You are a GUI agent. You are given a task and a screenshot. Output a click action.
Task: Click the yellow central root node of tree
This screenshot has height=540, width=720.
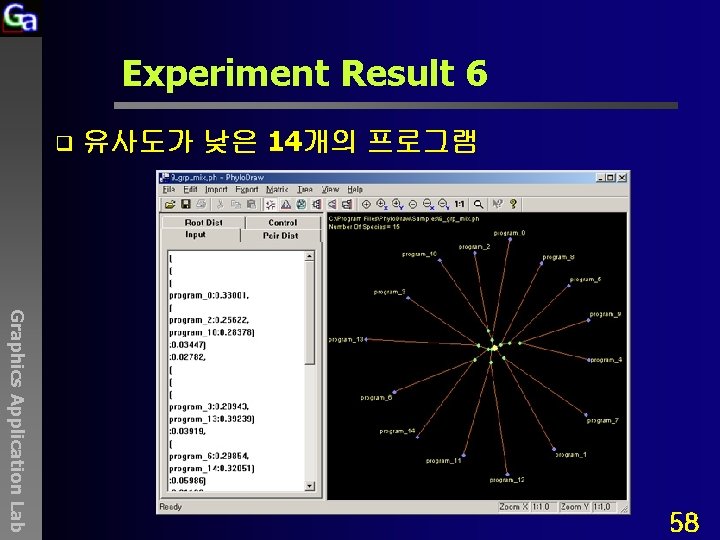(495, 349)
